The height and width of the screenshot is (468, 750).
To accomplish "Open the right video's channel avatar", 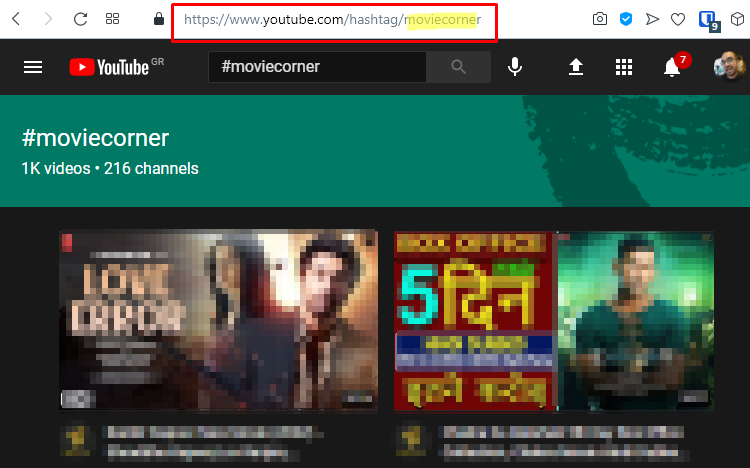I will click(411, 439).
